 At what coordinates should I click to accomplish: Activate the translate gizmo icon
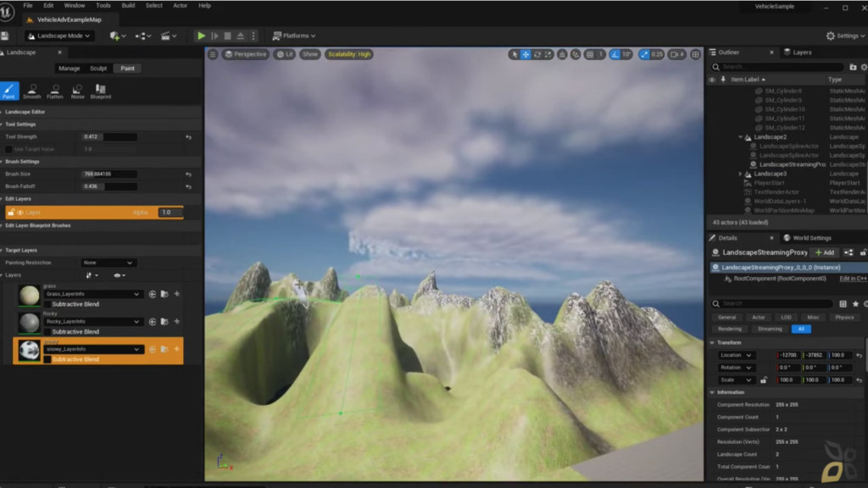(x=526, y=54)
